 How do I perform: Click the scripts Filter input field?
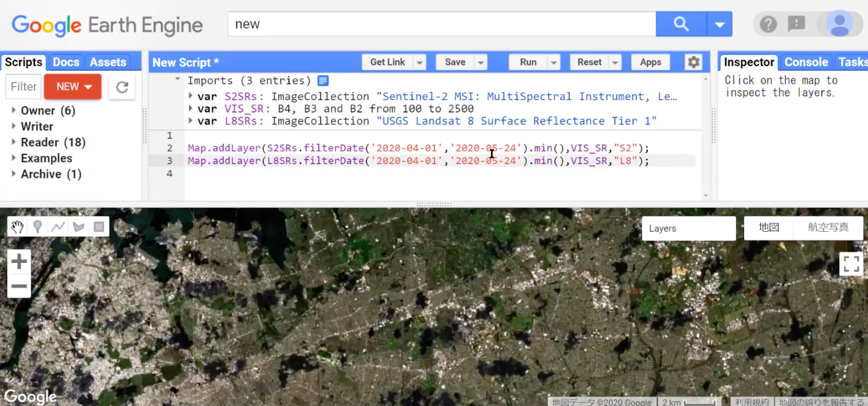pyautogui.click(x=23, y=87)
